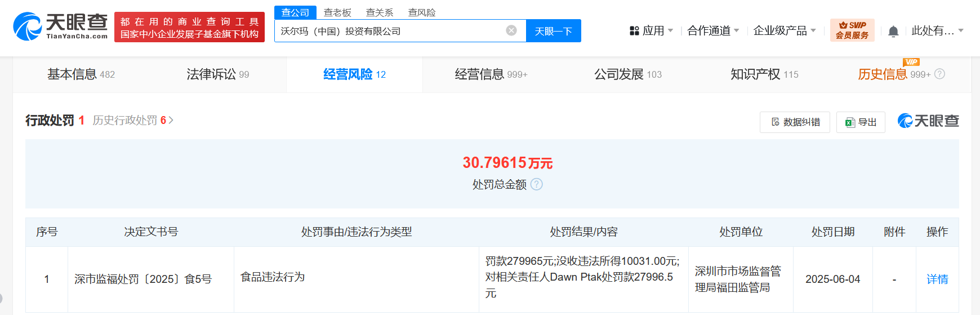Click the 处罚事由/违法行为类型 column header
Screen dimensions: 980x315
click(x=357, y=232)
